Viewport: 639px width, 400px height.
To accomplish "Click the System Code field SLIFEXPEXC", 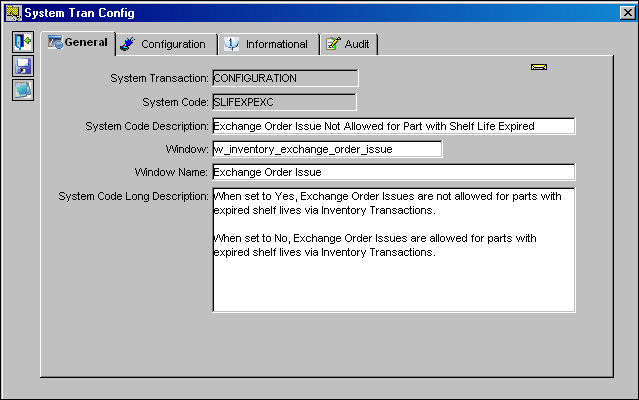I will coord(284,102).
